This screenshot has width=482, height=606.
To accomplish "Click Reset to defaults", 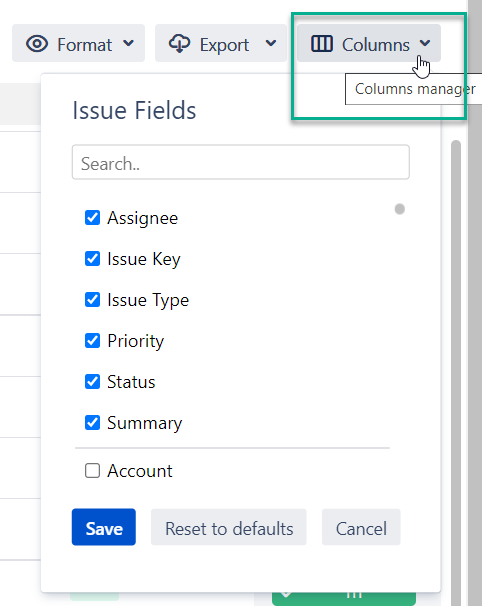I will click(x=229, y=527).
